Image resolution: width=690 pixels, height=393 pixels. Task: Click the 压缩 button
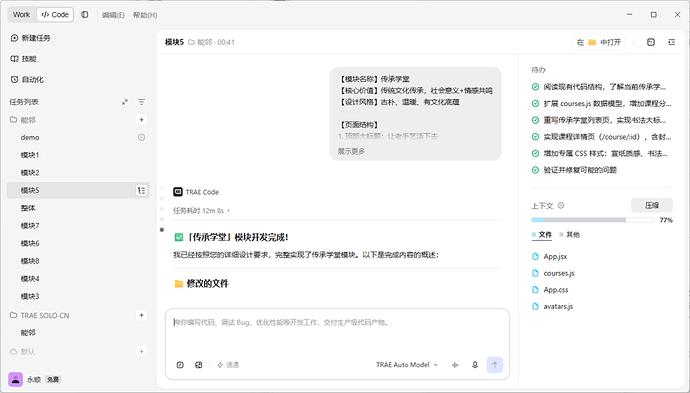click(652, 206)
